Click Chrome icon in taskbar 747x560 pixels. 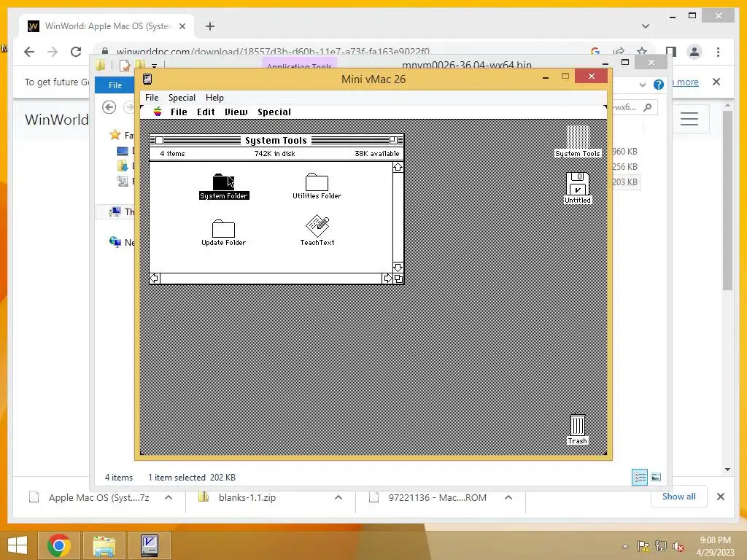[x=59, y=545]
